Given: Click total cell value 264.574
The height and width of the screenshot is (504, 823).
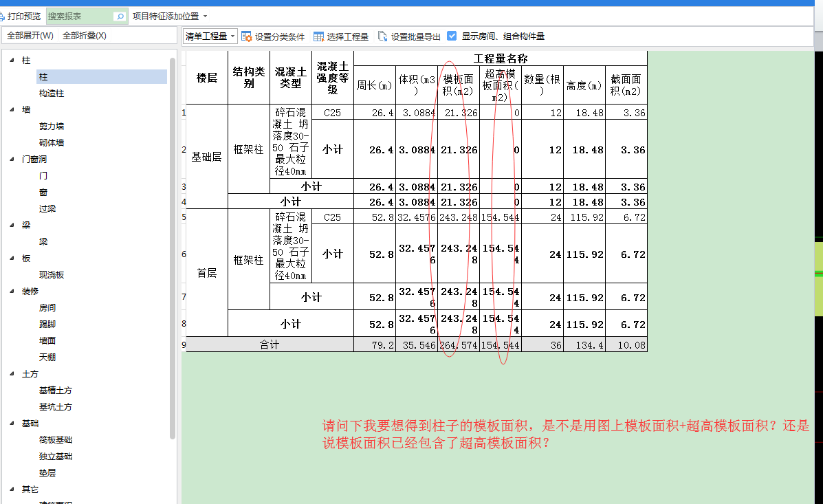Looking at the screenshot, I should pos(459,345).
